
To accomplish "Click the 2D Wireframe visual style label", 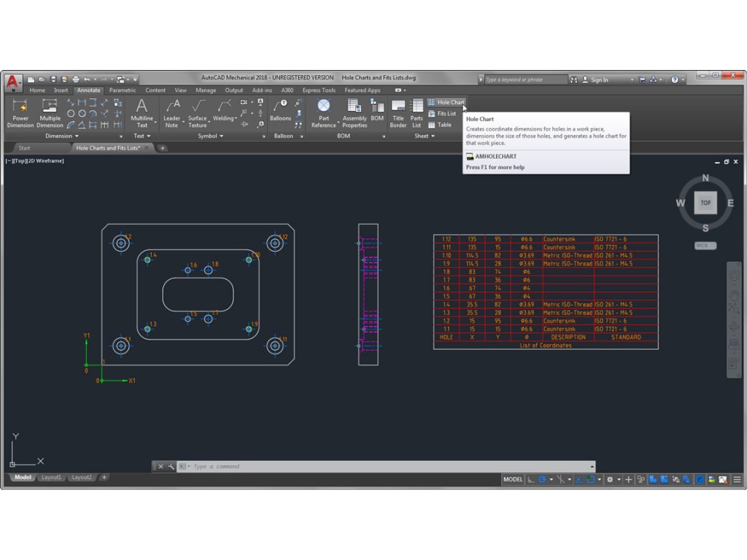I will pos(45,161).
